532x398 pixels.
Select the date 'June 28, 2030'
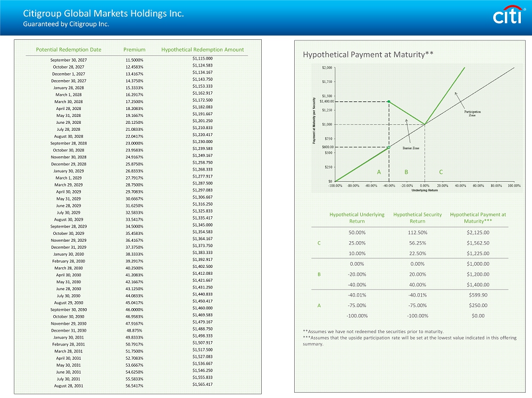[x=69, y=289]
